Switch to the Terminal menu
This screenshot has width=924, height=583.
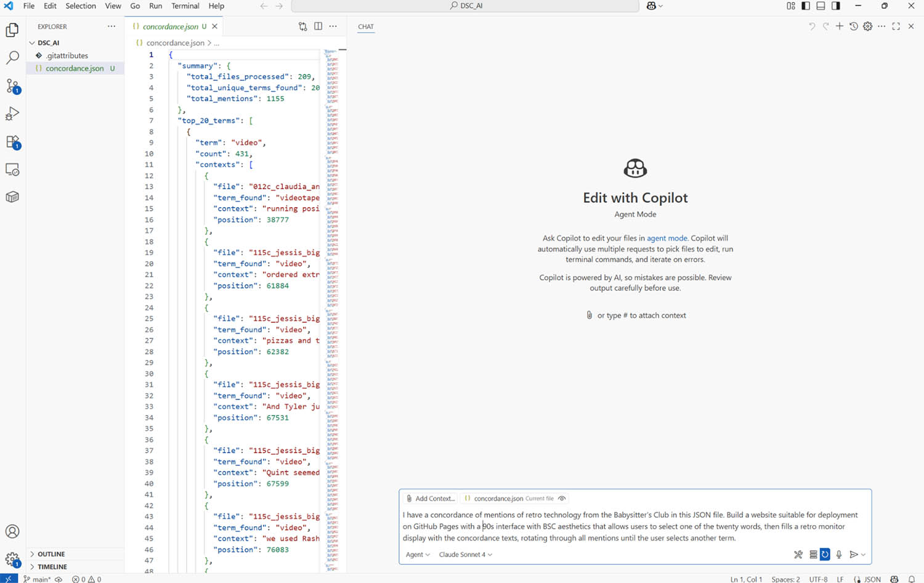(x=185, y=6)
